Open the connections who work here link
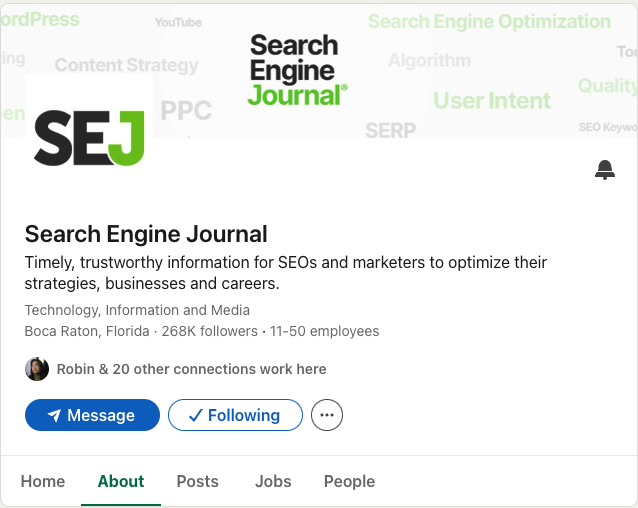 tap(191, 369)
